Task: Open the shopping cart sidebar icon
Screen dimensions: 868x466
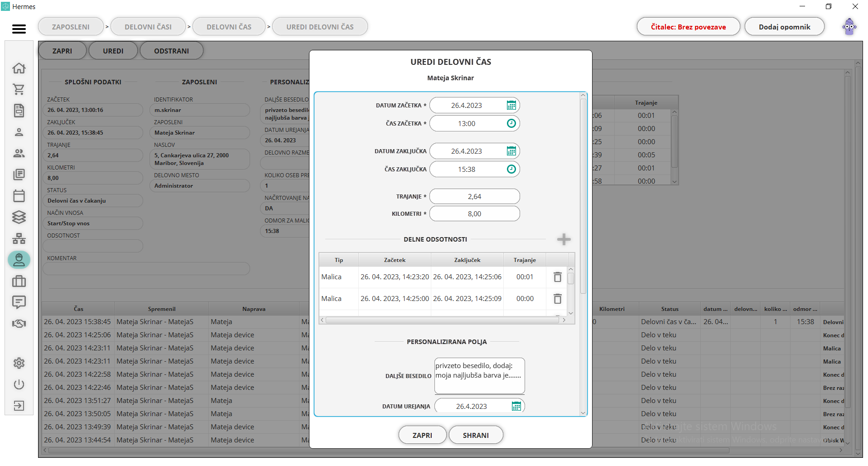Action: click(x=19, y=89)
